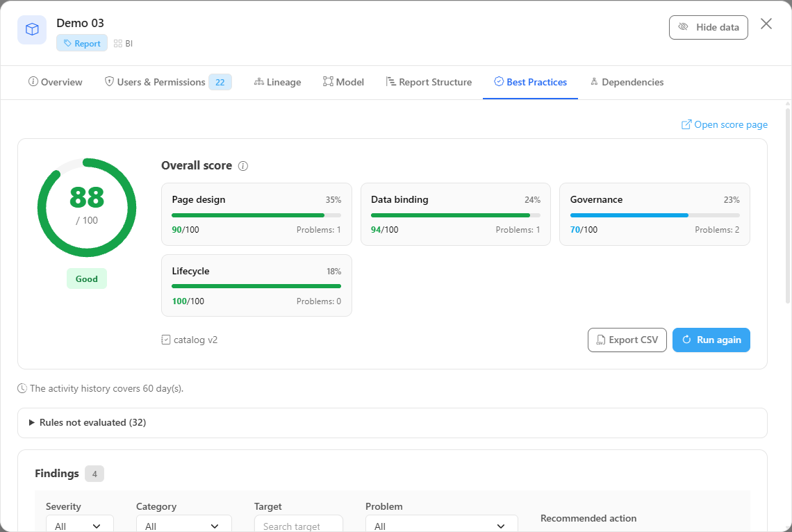Click the 100/100 Lifecycle score
This screenshot has width=792, height=532.
point(188,301)
